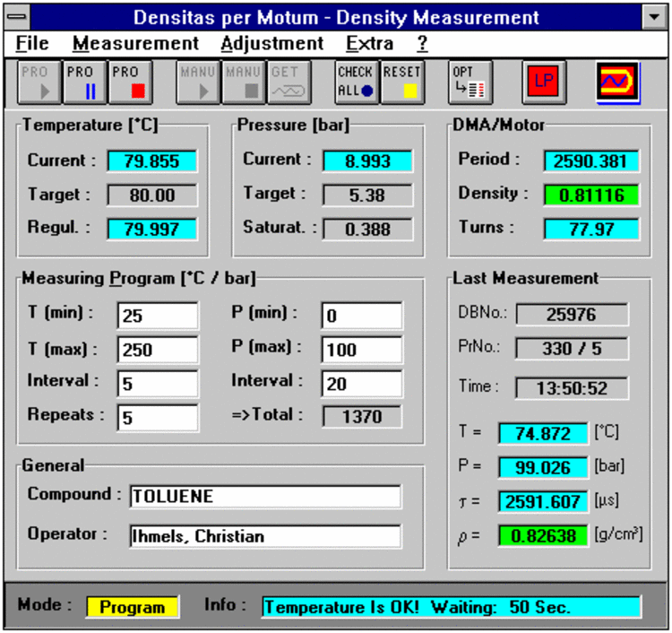Open the window system control menu
The width and height of the screenshot is (672, 633).
coord(17,17)
